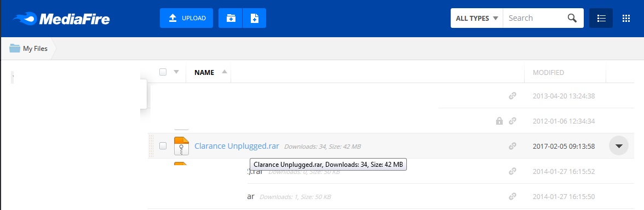Image resolution: width=644 pixels, height=210 pixels.
Task: Switch to grid view
Action: tap(626, 18)
